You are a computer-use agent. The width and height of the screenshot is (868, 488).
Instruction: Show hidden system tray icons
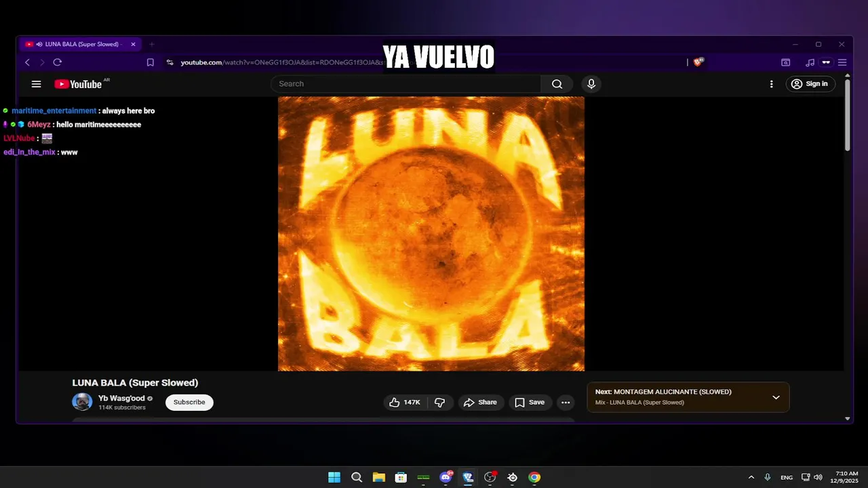[x=751, y=477]
